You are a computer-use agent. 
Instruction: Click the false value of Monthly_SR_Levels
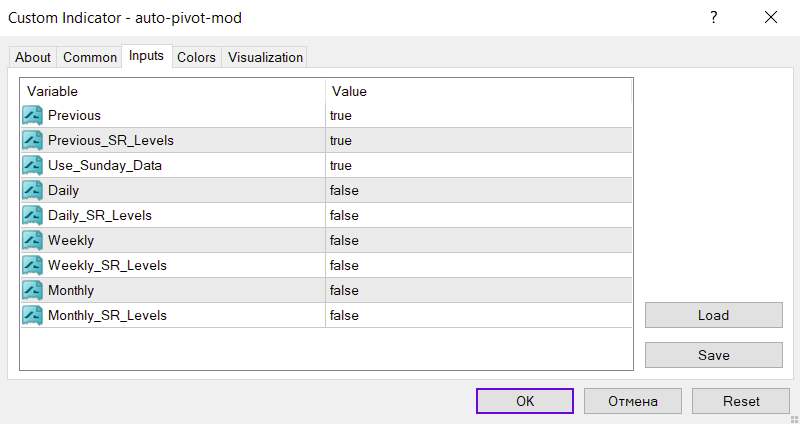point(344,315)
